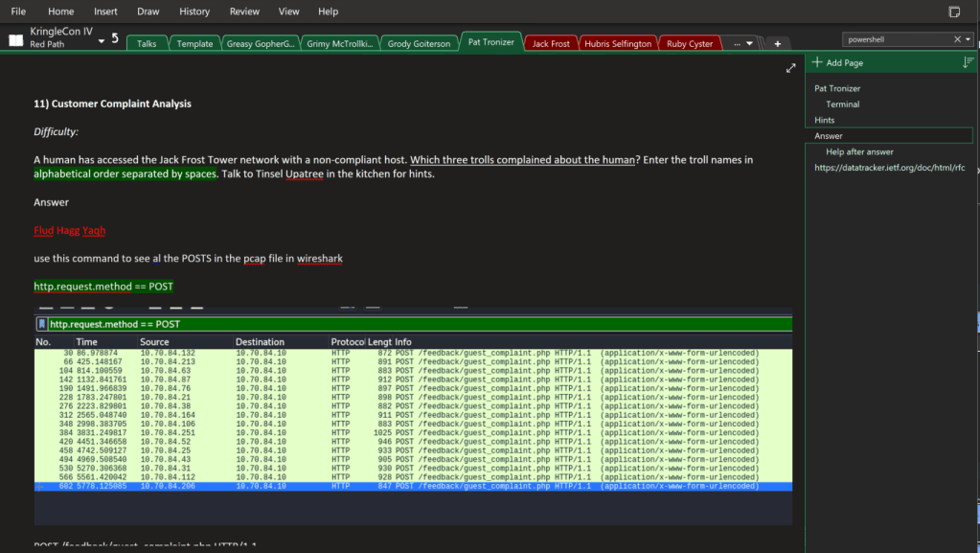The height and width of the screenshot is (553, 980).
Task: Click the Wireshark filter bookmark icon
Action: pos(42,324)
